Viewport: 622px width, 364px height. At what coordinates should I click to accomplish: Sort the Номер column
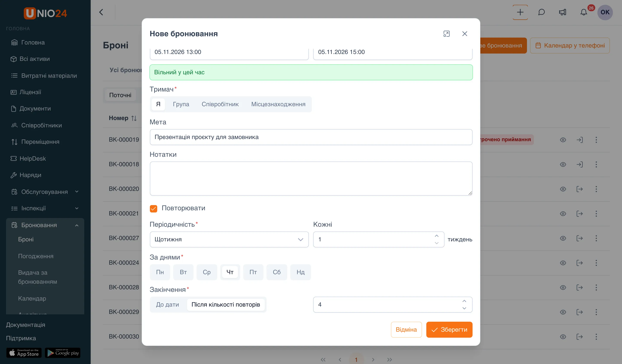(x=134, y=118)
